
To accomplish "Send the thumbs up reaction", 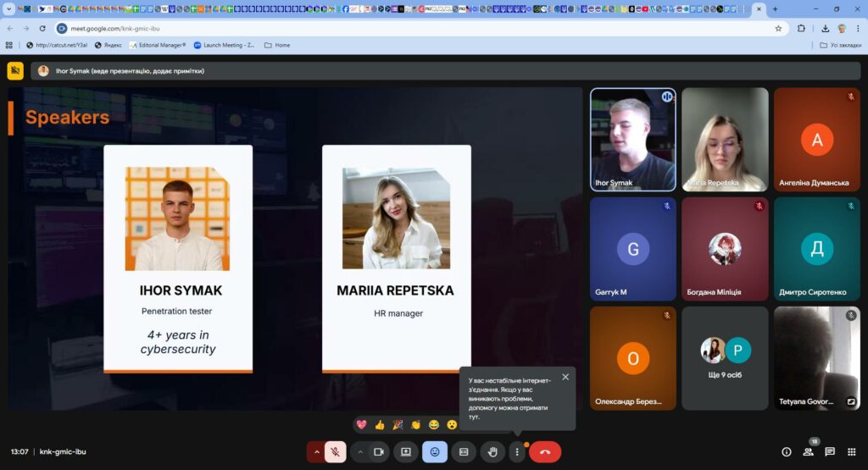I will 380,424.
